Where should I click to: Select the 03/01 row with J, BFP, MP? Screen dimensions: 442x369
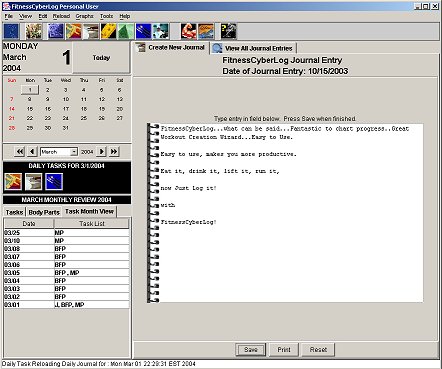66,305
